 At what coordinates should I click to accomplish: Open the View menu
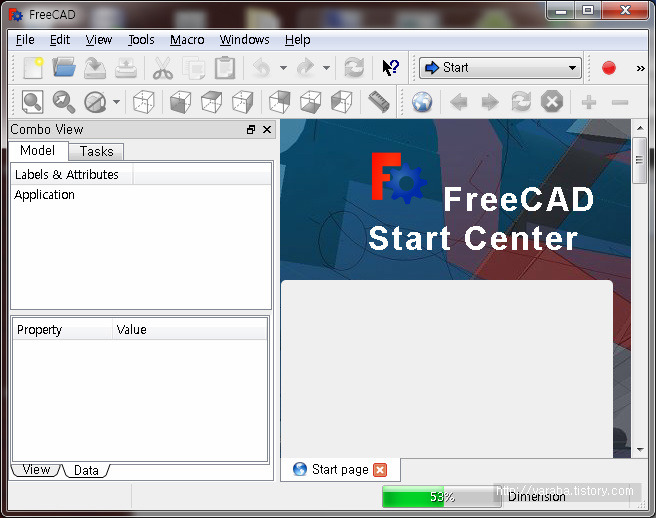pos(99,40)
